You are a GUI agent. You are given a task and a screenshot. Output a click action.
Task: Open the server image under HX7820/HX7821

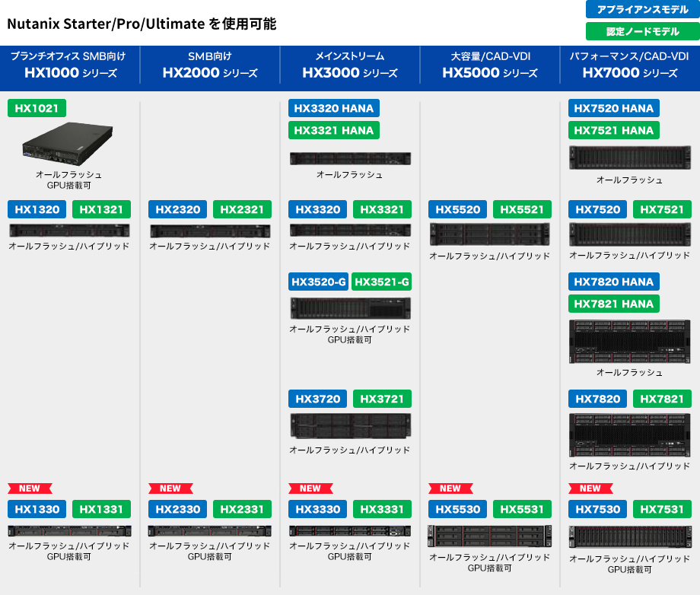(630, 435)
